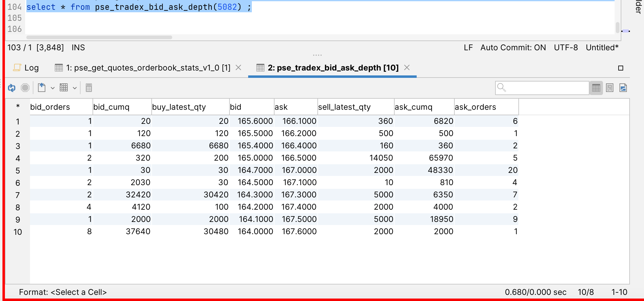Image resolution: width=644 pixels, height=301 pixels.
Task: Click the stop execution icon
Action: tap(25, 88)
